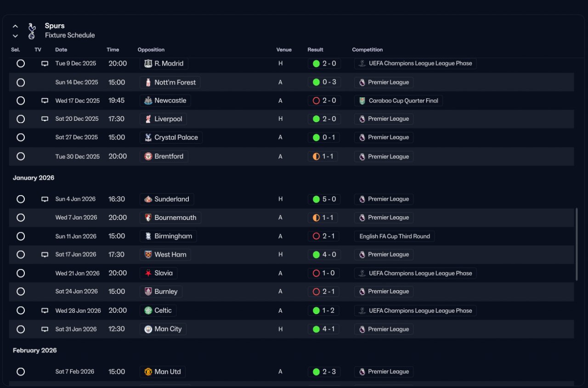Click the TV broadcast icon for the Celtic match
This screenshot has height=388, width=588.
point(45,310)
